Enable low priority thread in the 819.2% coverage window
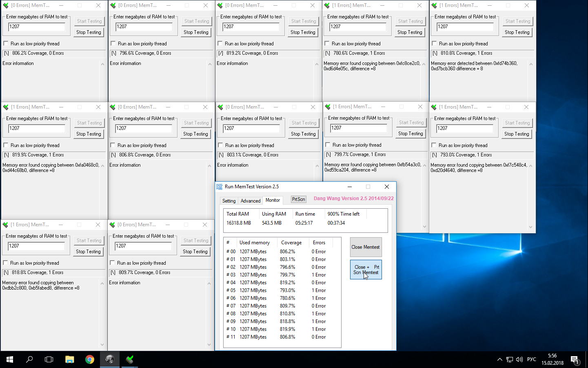Viewport: 588px width, 368px height. point(220,44)
